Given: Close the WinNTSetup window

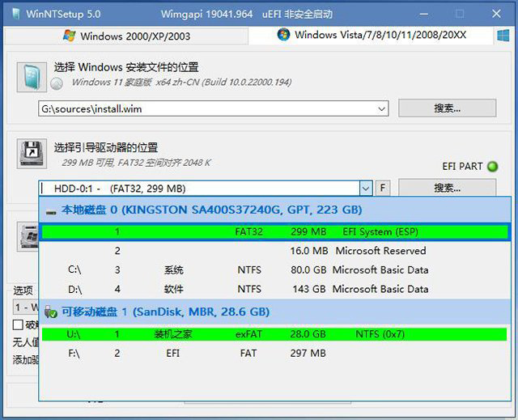Looking at the screenshot, I should (496, 14).
